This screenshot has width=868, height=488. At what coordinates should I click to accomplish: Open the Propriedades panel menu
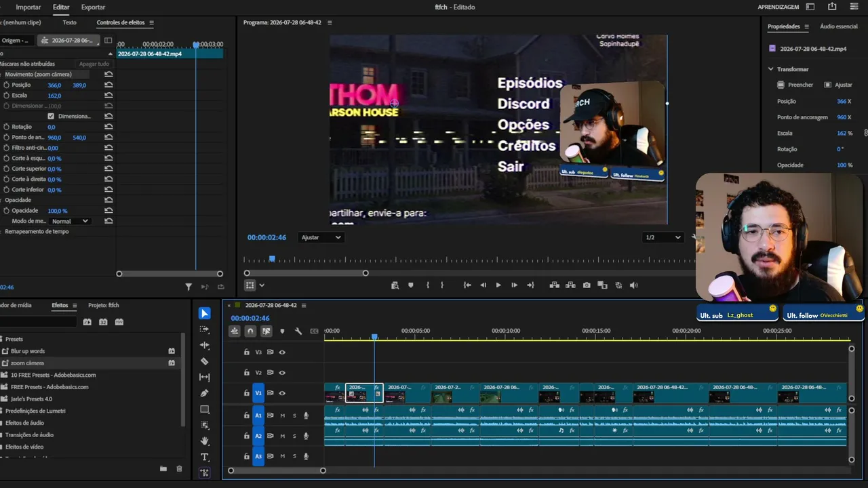(x=806, y=26)
